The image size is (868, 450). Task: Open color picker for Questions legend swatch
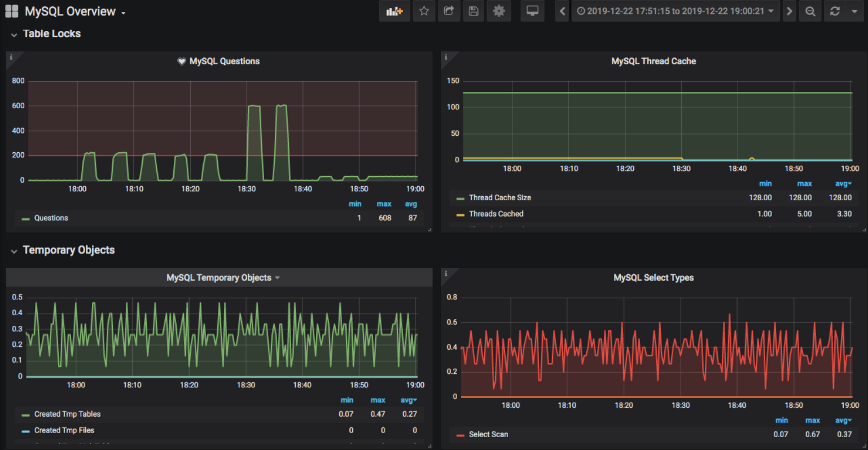click(25, 219)
